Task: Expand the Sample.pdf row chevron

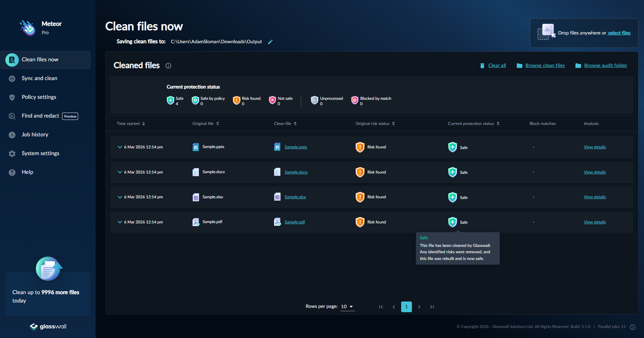Action: click(120, 222)
